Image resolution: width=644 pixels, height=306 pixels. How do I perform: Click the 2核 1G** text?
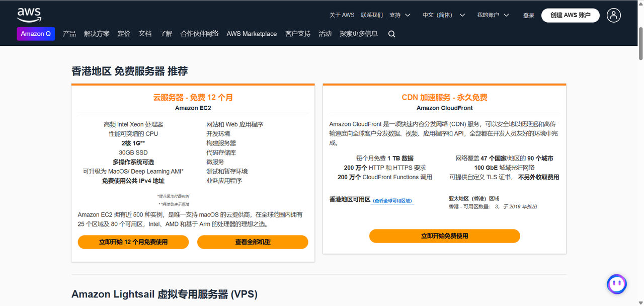[133, 143]
